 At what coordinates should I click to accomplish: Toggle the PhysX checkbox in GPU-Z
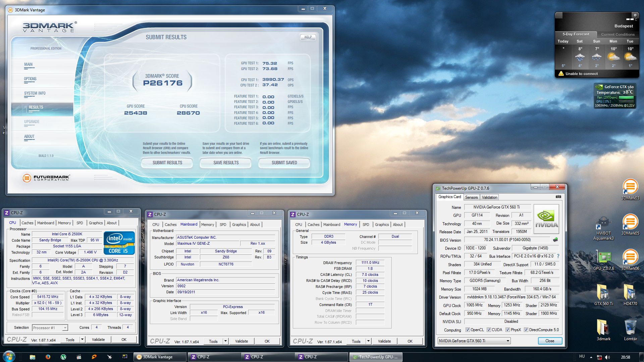pos(507,330)
